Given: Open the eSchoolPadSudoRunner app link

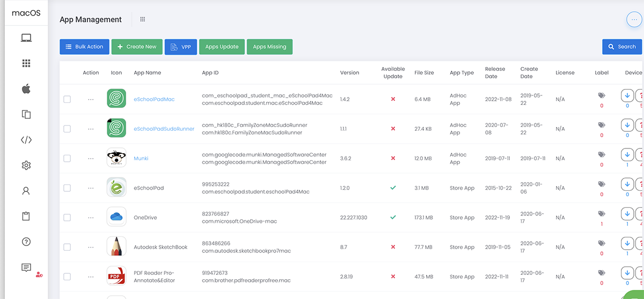Looking at the screenshot, I should [164, 129].
